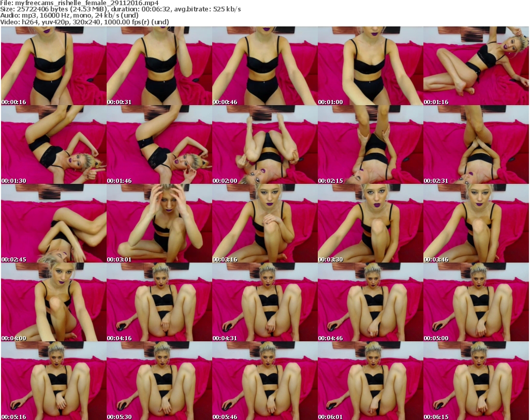Open the 00:05:16 thumbnail
Screen dimensions: 530x420
point(54,381)
